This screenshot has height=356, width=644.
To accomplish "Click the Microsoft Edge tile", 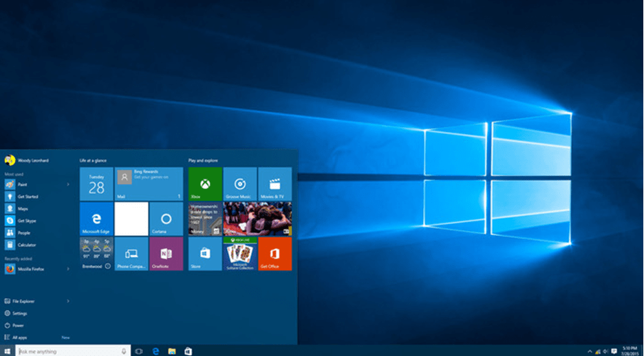I will coord(96,219).
